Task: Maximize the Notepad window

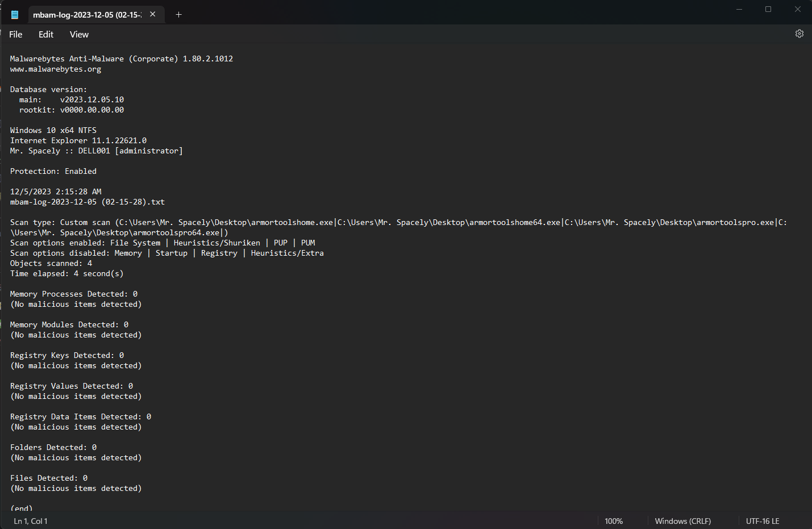Action: click(768, 9)
